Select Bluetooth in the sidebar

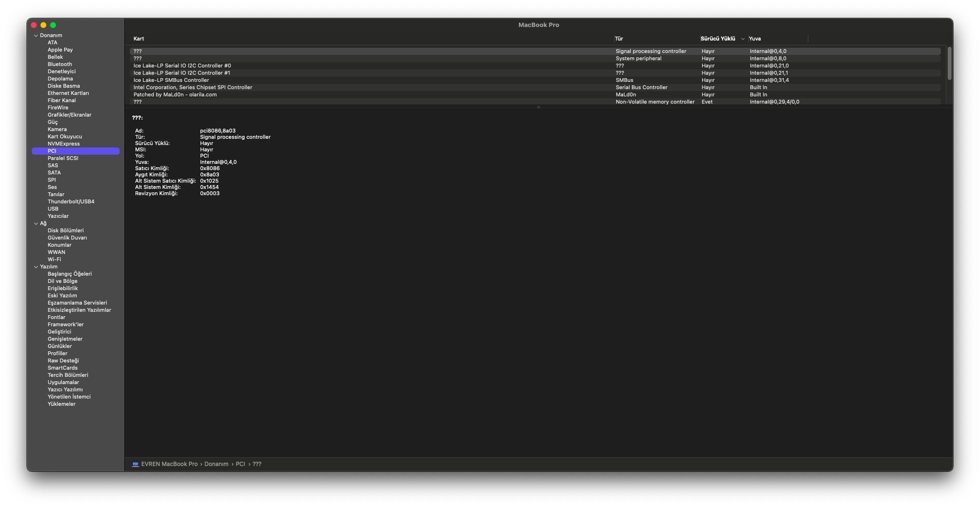coord(60,64)
